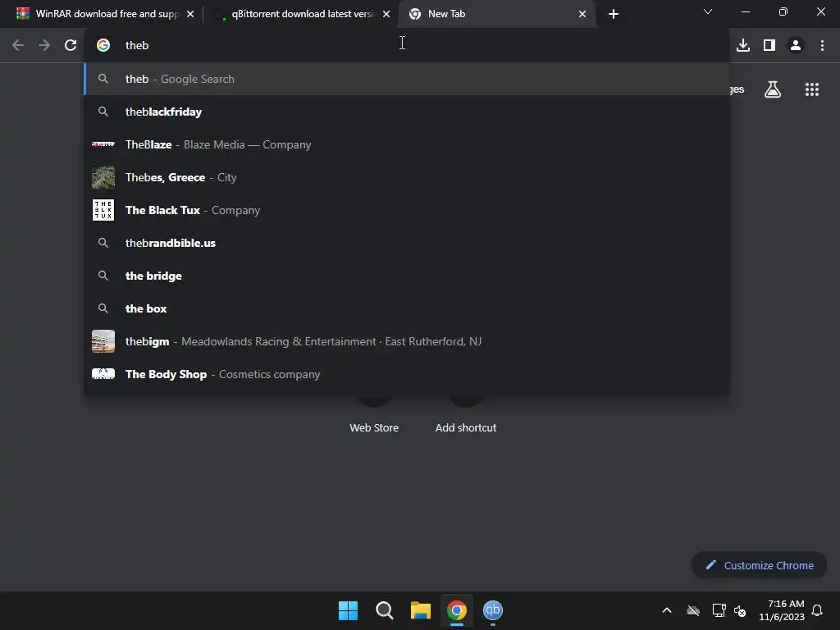Open a new tab with plus button
Screen dimensions: 840x630
(614, 14)
